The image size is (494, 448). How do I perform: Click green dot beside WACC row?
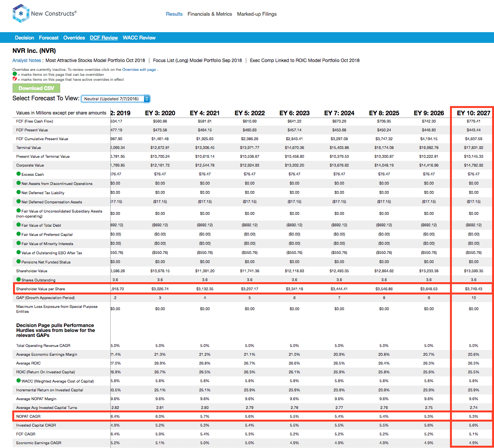(x=18, y=381)
